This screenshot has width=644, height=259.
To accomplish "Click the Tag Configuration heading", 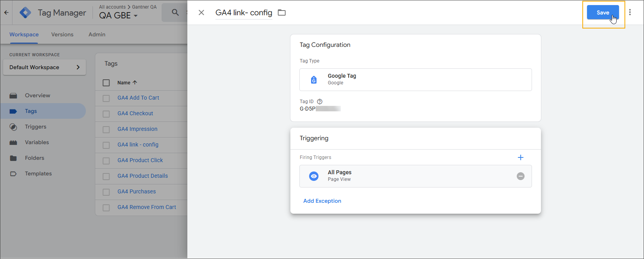I will tap(325, 45).
